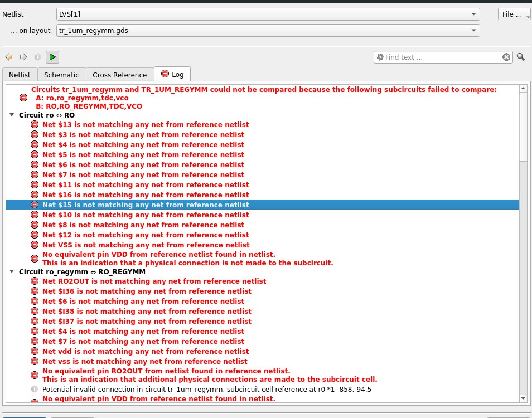This screenshot has height=418, width=532.
Task: Select 'No equivalent pin VDD' message under ro
Action: pos(187,259)
